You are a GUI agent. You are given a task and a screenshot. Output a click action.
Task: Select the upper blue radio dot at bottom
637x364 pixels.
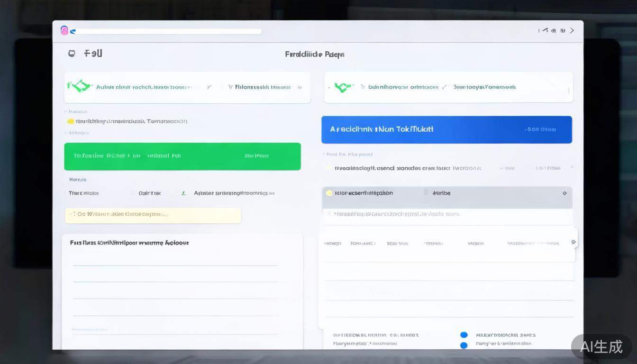pos(464,335)
